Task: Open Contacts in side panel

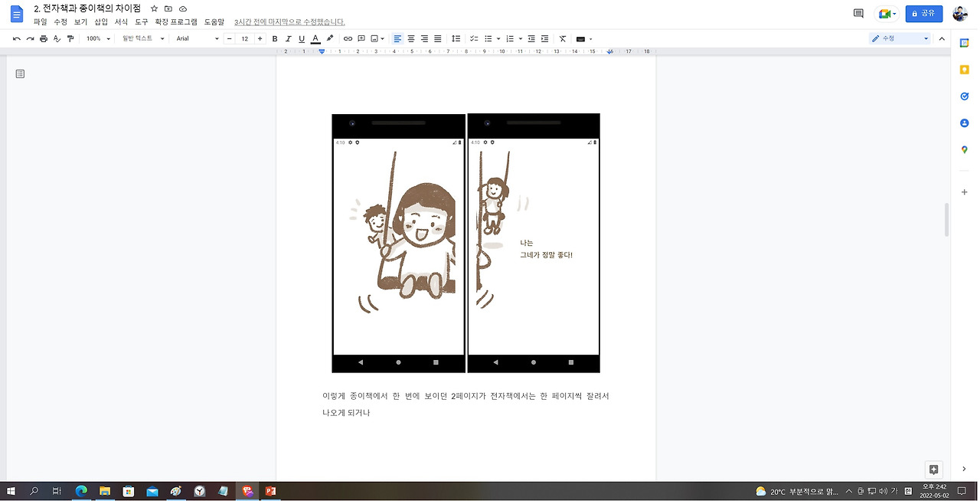Action: [965, 123]
